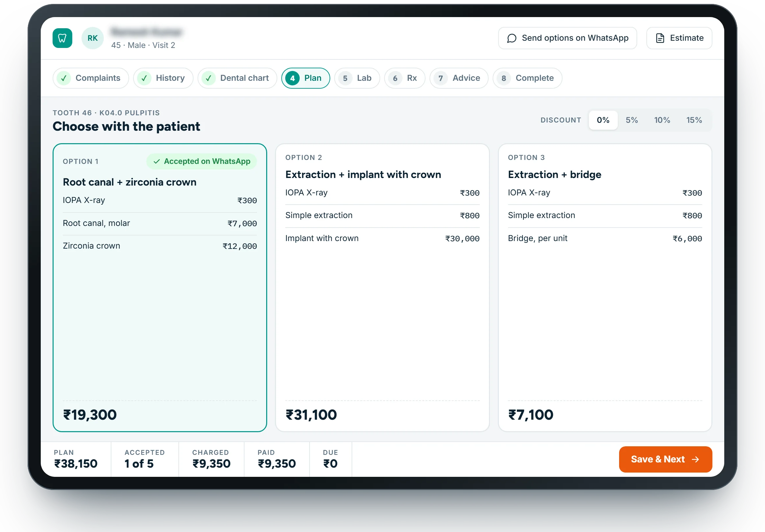
Task: Open the Advice step
Action: coord(459,78)
